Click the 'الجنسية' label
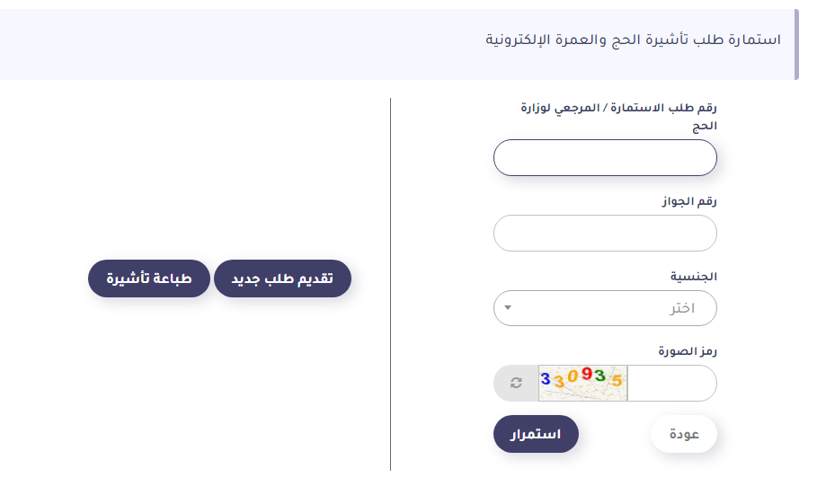Image resolution: width=817 pixels, height=504 pixels. pyautogui.click(x=694, y=277)
